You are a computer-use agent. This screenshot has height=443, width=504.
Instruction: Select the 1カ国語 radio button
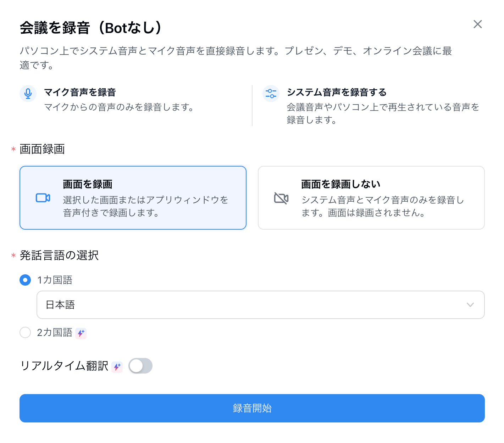coord(25,280)
